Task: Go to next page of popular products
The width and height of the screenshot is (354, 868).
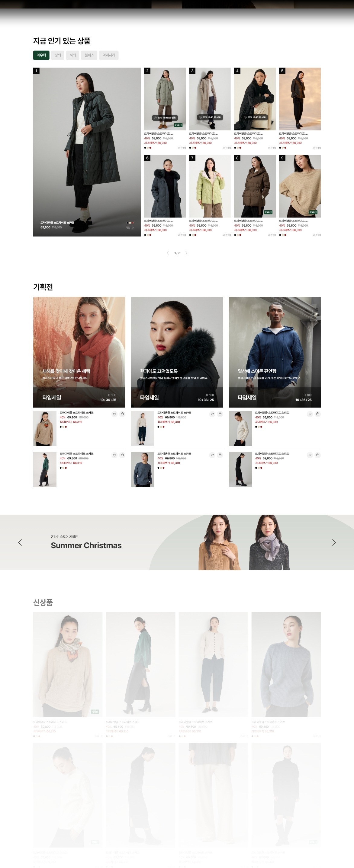Action: (x=186, y=253)
